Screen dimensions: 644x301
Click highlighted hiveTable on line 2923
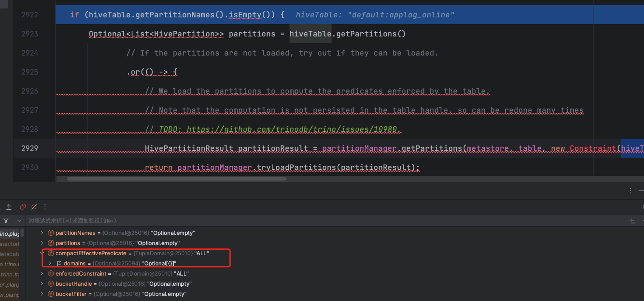310,34
